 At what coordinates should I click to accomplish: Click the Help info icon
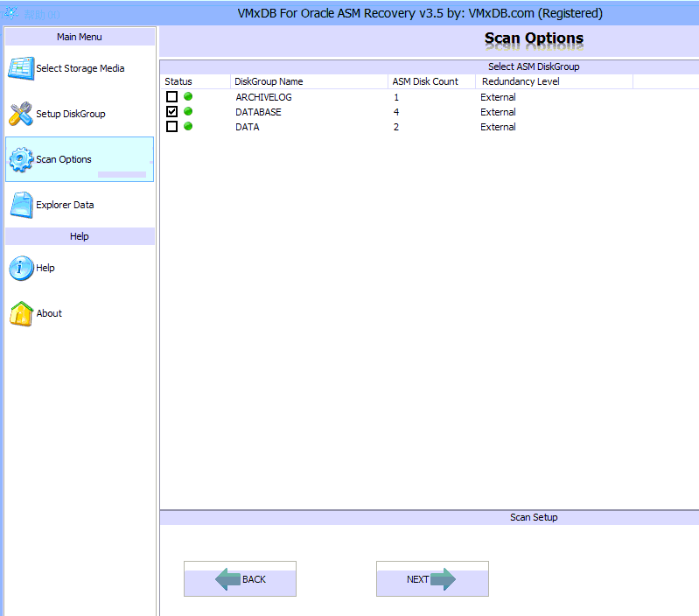(21, 268)
